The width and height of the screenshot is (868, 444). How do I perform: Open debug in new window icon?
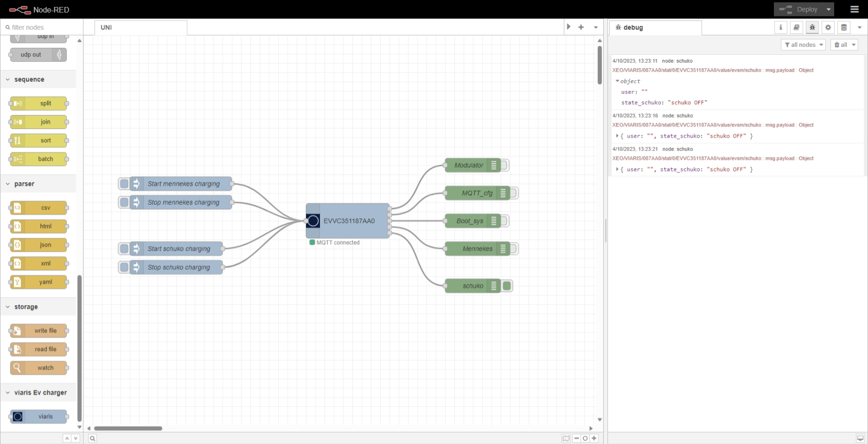[x=860, y=439]
